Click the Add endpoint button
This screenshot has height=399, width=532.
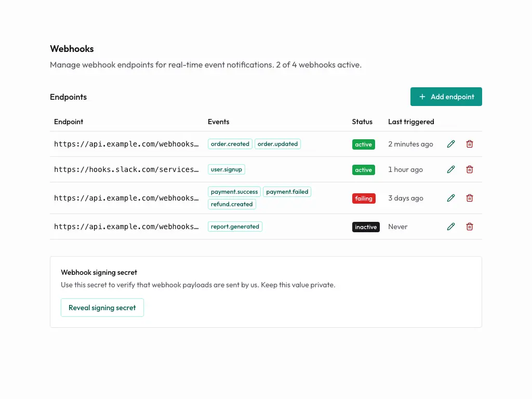click(446, 97)
